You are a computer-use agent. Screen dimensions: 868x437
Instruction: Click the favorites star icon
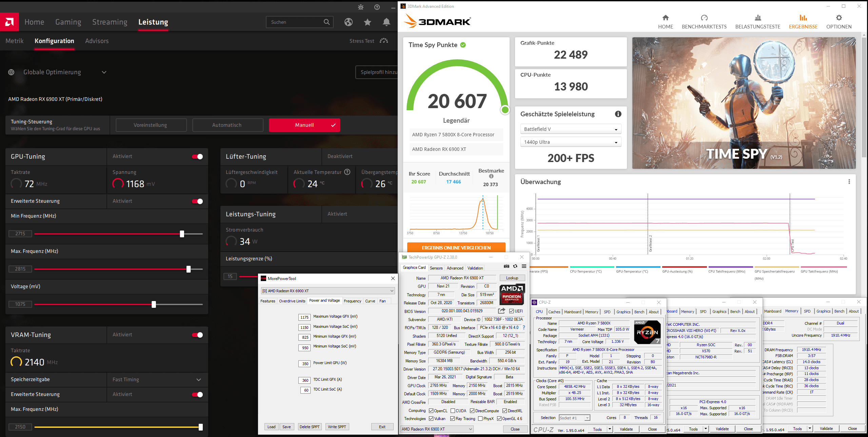tap(367, 22)
